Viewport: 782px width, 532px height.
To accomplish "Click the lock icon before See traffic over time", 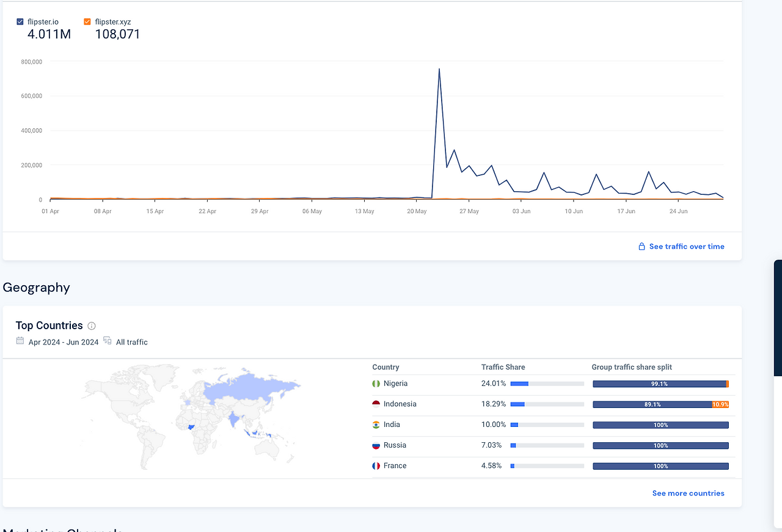I will 641,246.
